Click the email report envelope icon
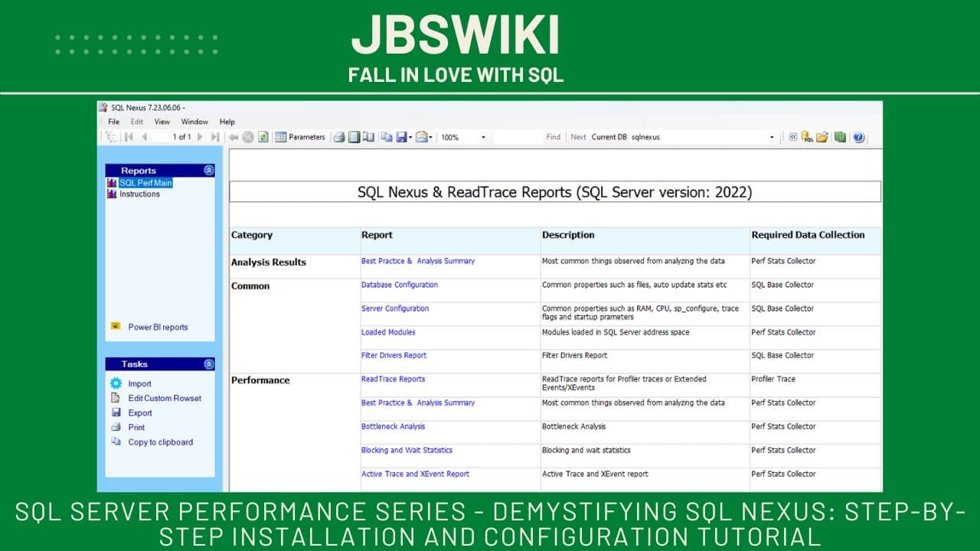980x551 pixels. [421, 137]
